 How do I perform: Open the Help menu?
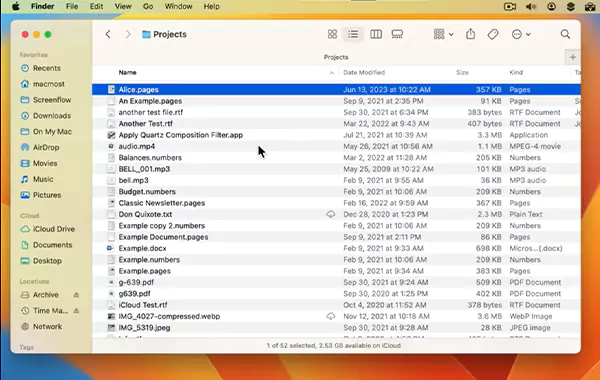tap(211, 7)
